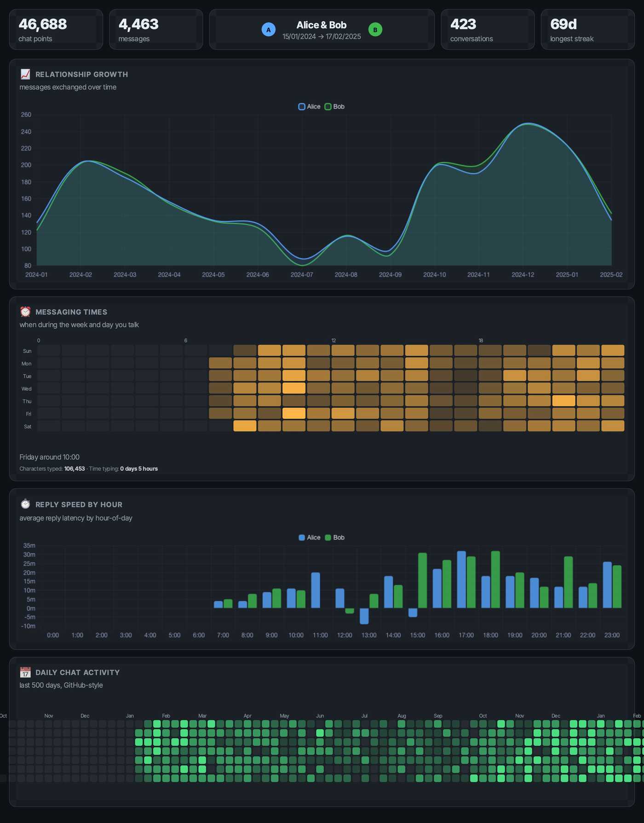The width and height of the screenshot is (644, 823).
Task: Select the 423 conversations stat card
Action: click(x=488, y=29)
